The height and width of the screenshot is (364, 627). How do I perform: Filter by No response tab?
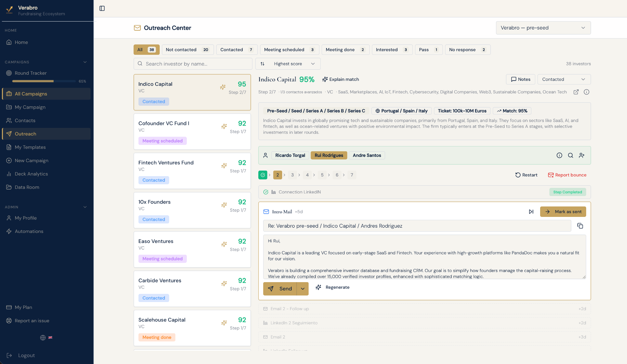(468, 50)
